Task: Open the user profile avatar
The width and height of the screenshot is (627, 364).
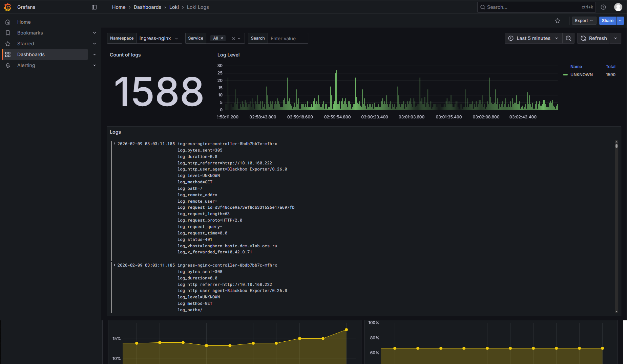Action: coord(618,7)
